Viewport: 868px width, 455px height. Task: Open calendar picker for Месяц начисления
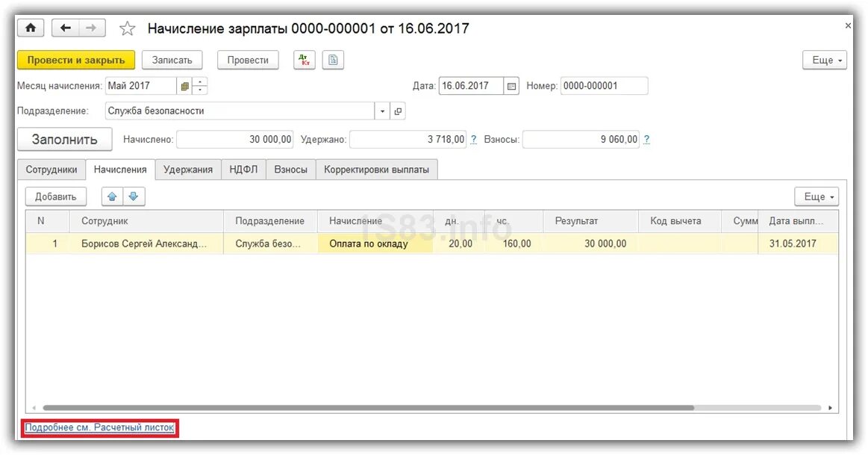click(184, 85)
